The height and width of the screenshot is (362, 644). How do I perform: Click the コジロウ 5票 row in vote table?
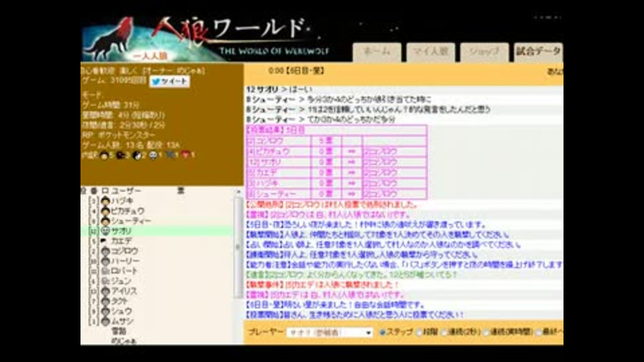(336, 141)
